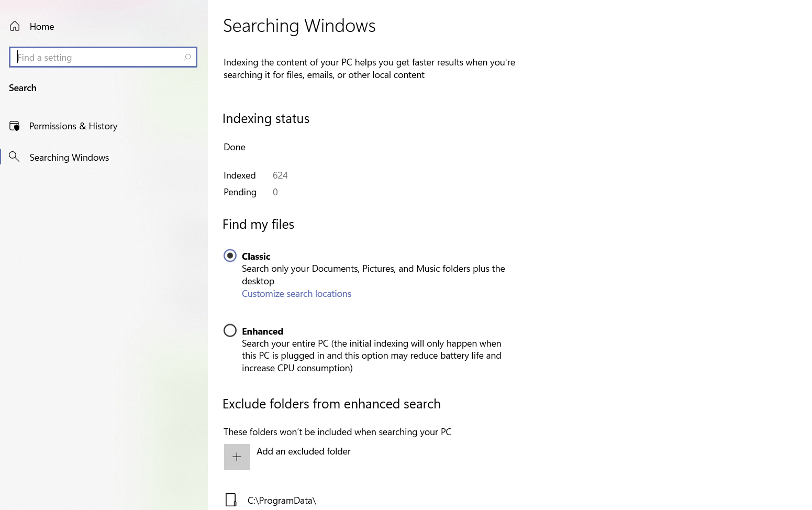Viewport: 812px width, 510px height.
Task: Open Customize search locations
Action: (x=296, y=294)
